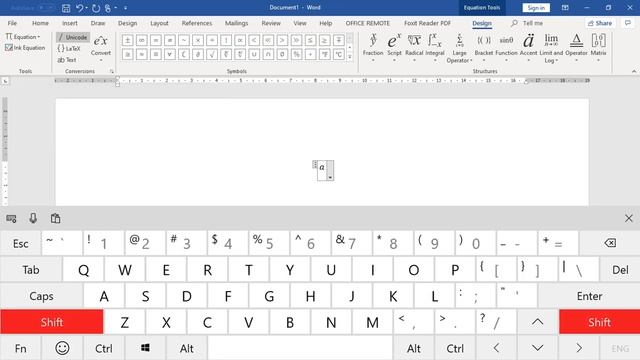Expand the Symbols gallery More arrow

click(350, 57)
